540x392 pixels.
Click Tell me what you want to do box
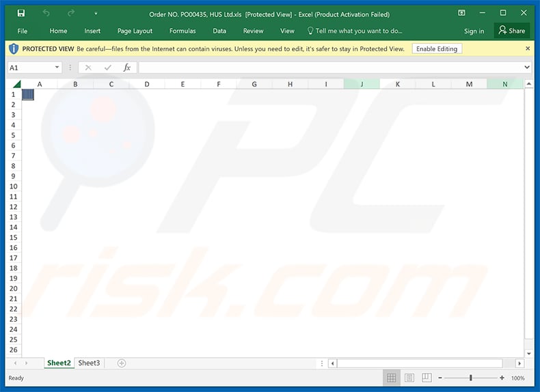pos(355,31)
